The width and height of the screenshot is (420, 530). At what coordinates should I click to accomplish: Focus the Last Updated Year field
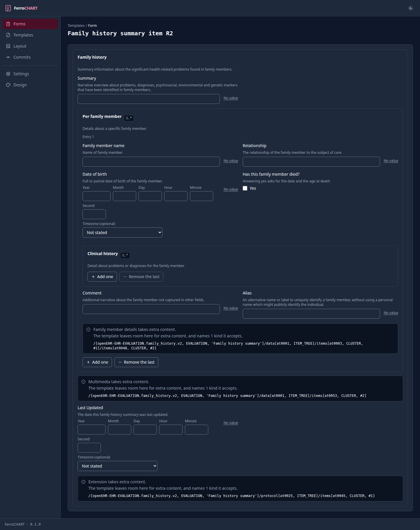(x=92, y=430)
